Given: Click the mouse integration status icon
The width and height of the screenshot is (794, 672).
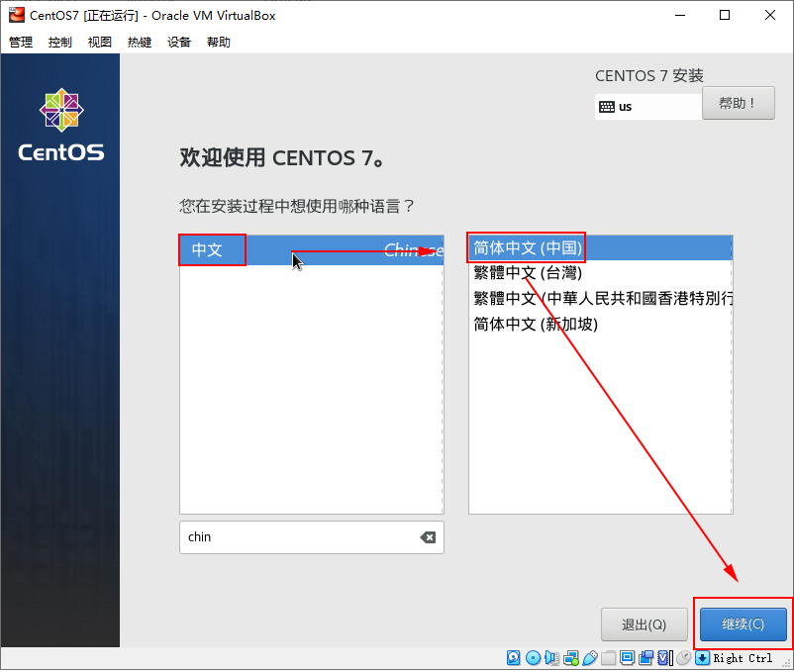Looking at the screenshot, I should coord(686,657).
